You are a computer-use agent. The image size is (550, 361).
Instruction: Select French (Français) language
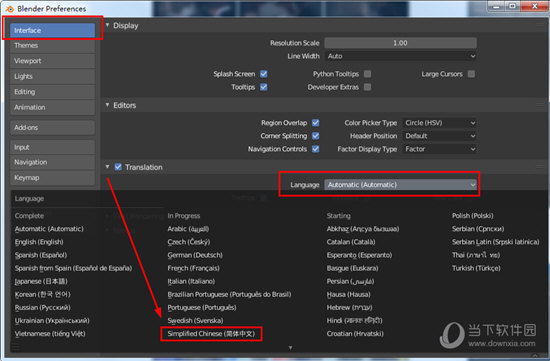(x=193, y=268)
